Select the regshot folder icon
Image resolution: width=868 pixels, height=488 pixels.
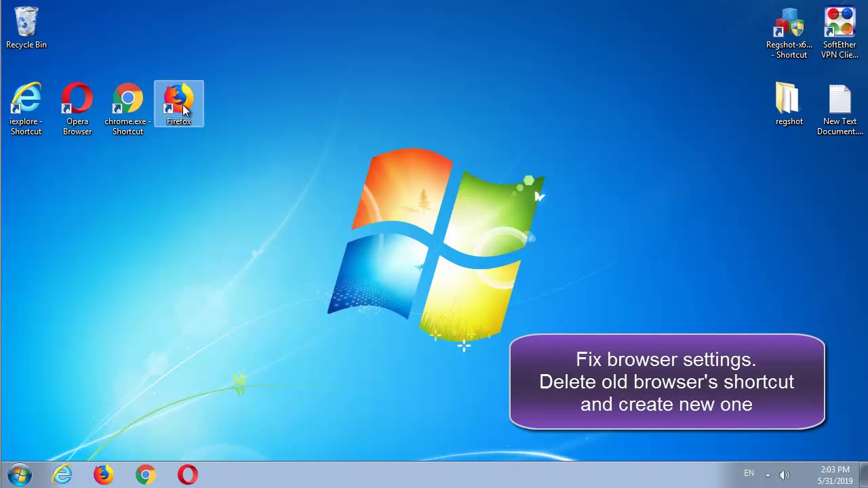pyautogui.click(x=789, y=104)
